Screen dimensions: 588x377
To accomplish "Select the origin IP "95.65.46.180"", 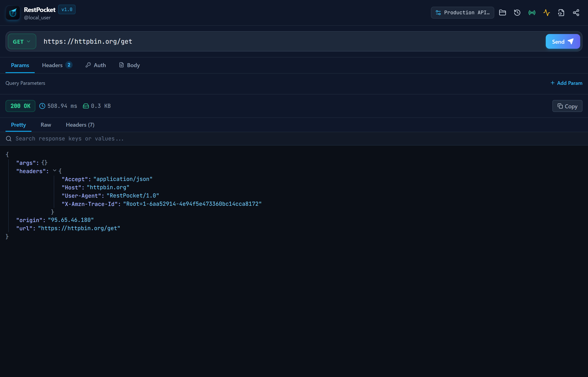I will click(71, 220).
